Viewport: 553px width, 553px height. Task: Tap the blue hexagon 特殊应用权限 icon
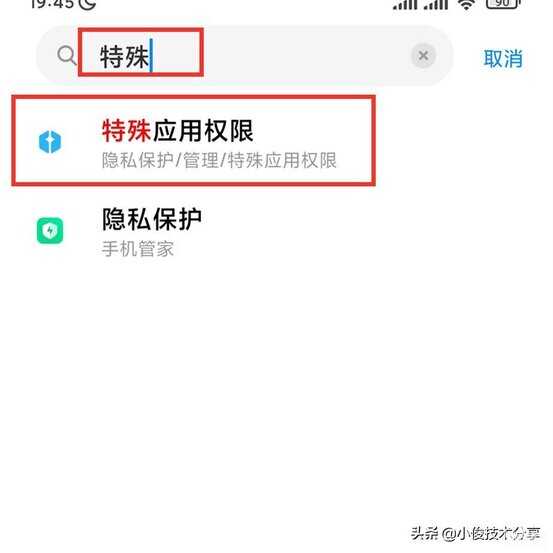pyautogui.click(x=50, y=142)
